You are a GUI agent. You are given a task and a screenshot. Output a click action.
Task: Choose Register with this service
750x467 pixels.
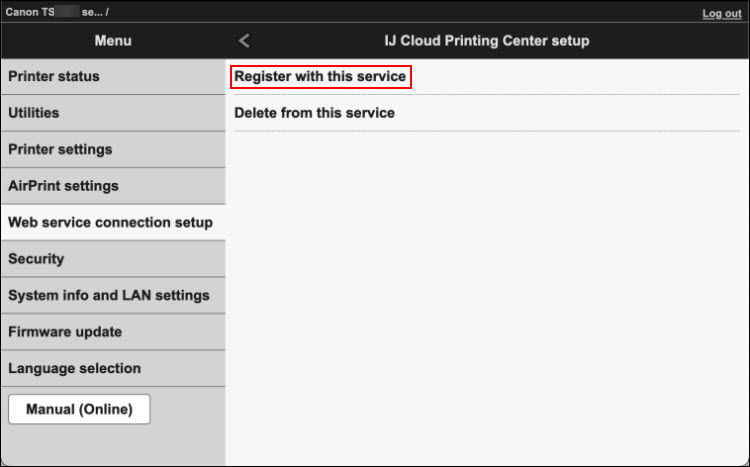click(x=320, y=76)
